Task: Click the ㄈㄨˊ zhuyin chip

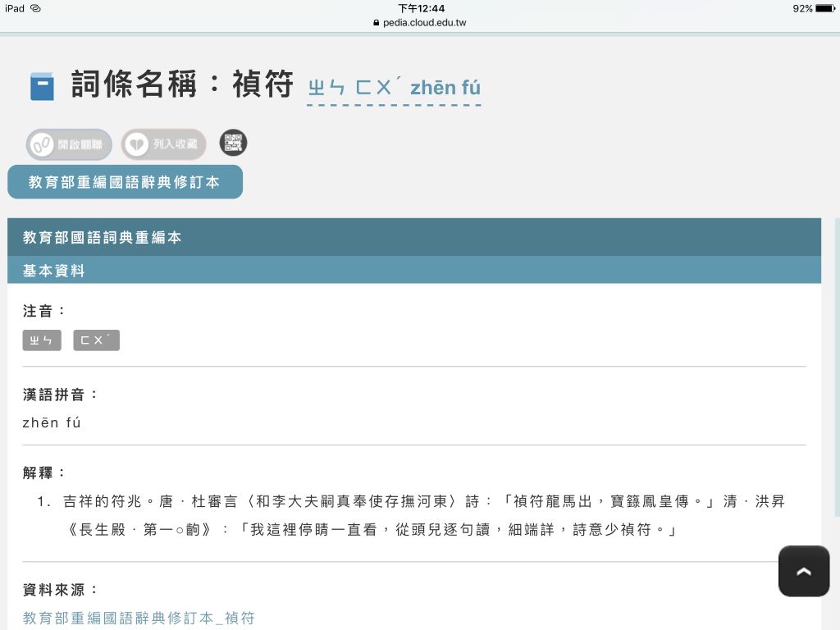Action: coord(96,340)
